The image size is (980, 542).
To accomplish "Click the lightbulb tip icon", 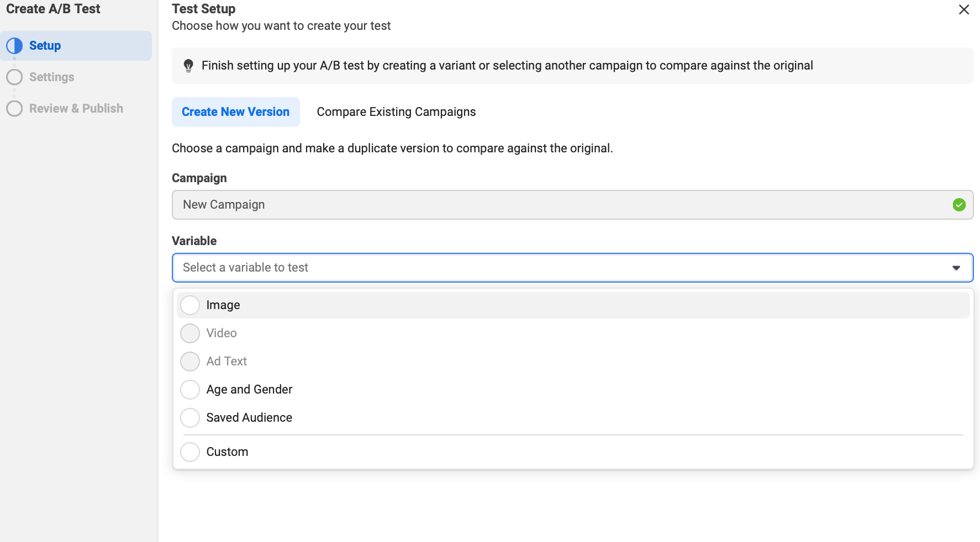I will 189,66.
